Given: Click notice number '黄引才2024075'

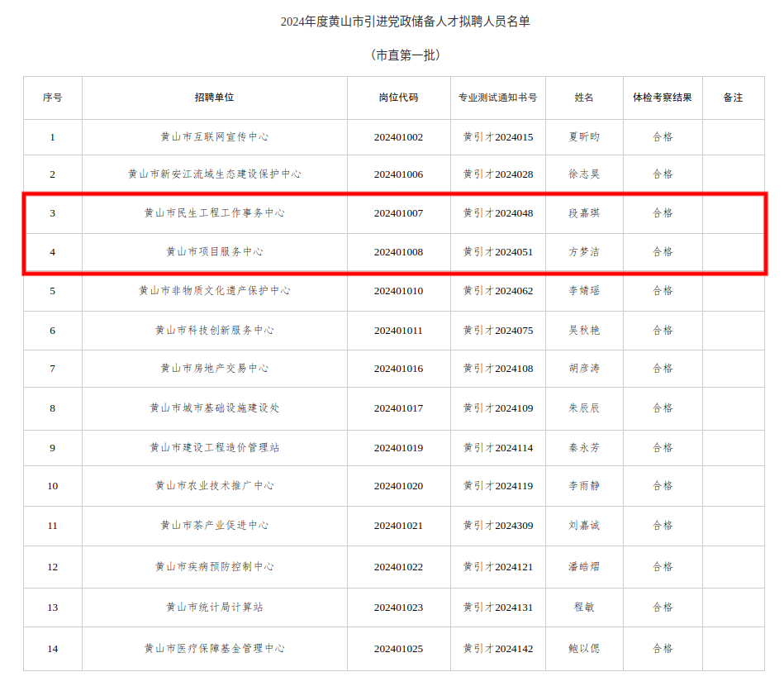Looking at the screenshot, I should tap(498, 331).
